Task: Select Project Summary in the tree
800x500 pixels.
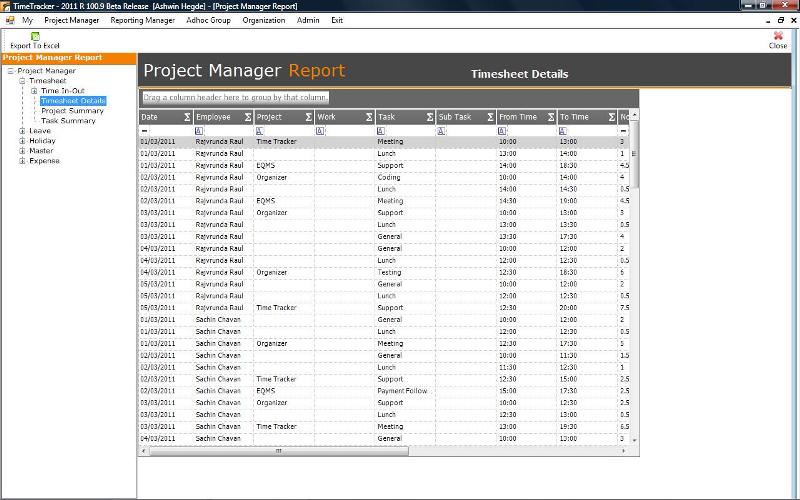Action: pyautogui.click(x=72, y=111)
